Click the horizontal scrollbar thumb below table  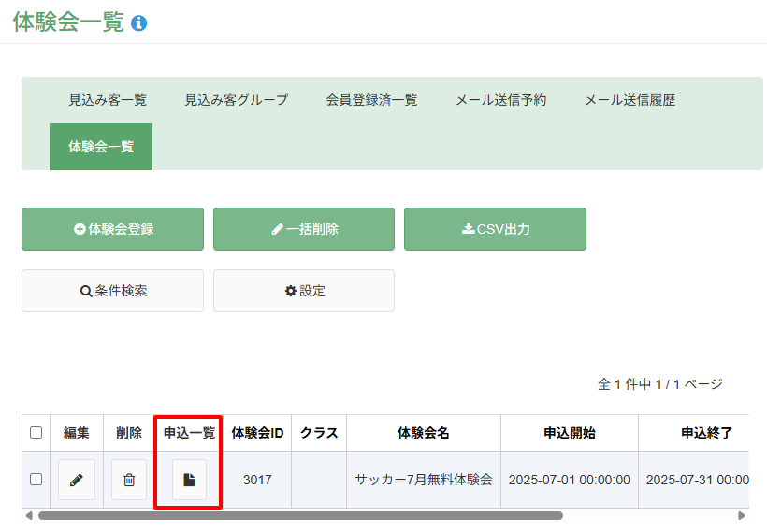pyautogui.click(x=301, y=515)
